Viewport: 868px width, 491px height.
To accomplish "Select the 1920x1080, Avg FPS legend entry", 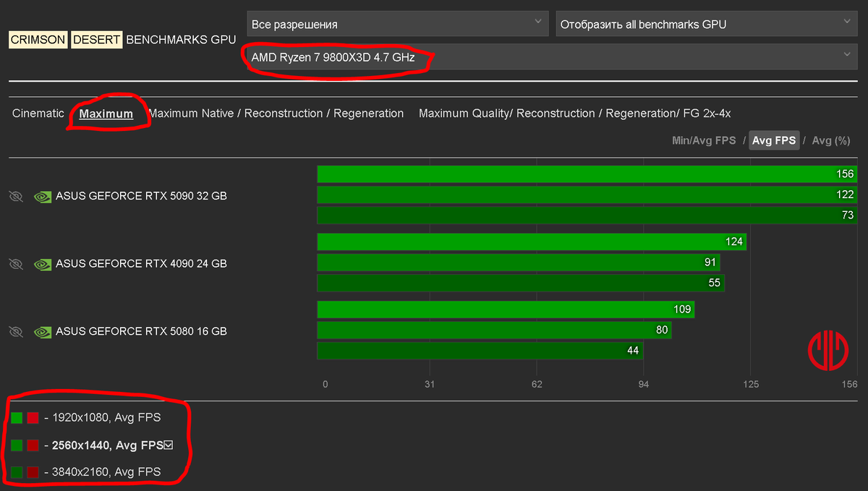I will [x=106, y=417].
